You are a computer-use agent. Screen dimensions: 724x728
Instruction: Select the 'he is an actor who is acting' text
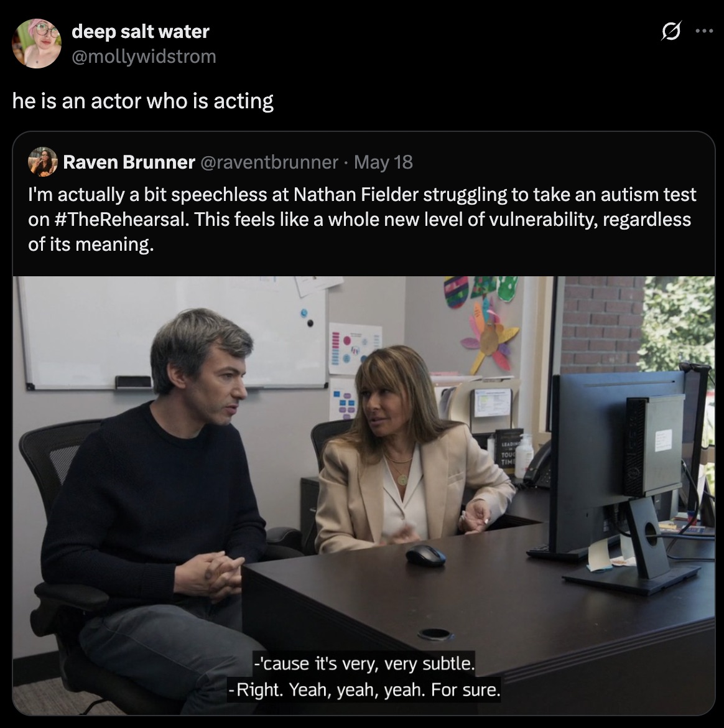tap(143, 101)
